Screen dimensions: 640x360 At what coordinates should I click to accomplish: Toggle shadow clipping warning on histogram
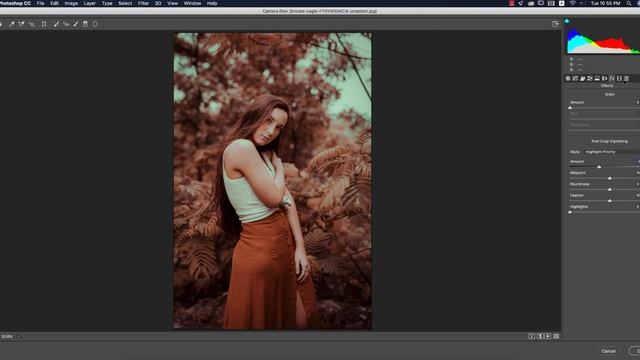(567, 21)
